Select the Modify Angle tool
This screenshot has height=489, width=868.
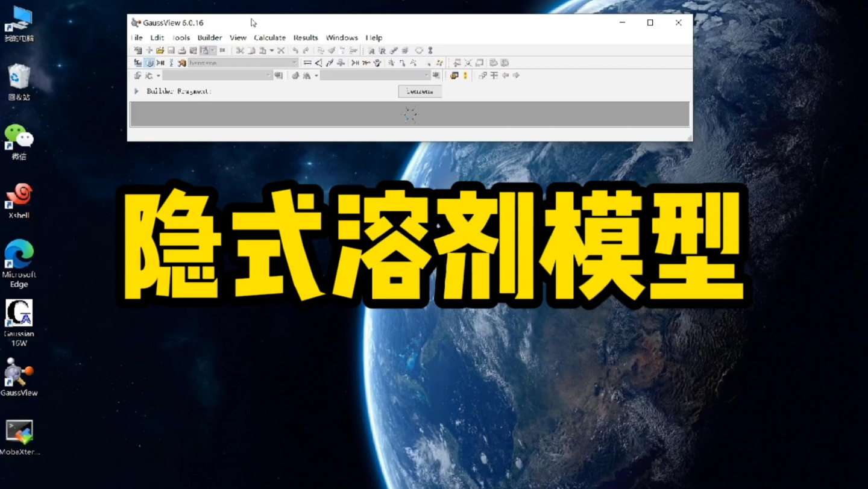318,63
